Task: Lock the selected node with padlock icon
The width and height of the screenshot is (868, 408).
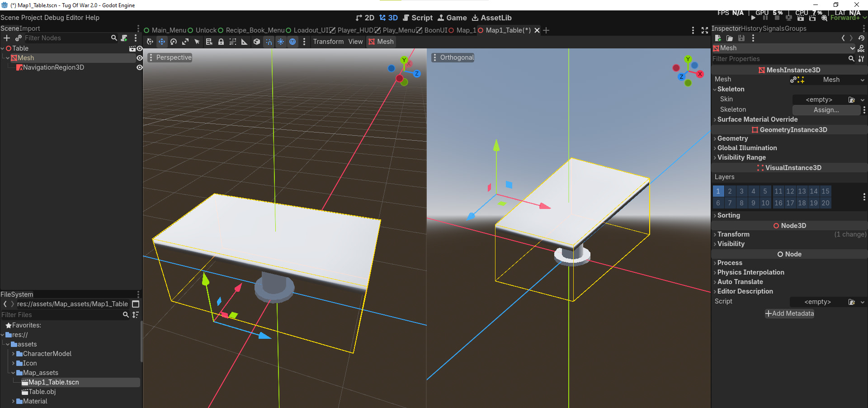Action: click(x=221, y=42)
